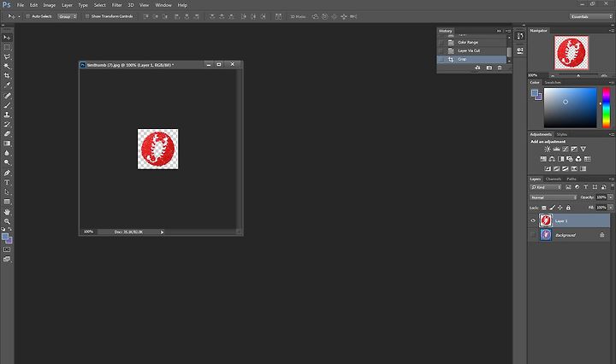Open the Normal blend mode dropdown
This screenshot has width=616, height=364.
[x=554, y=197]
